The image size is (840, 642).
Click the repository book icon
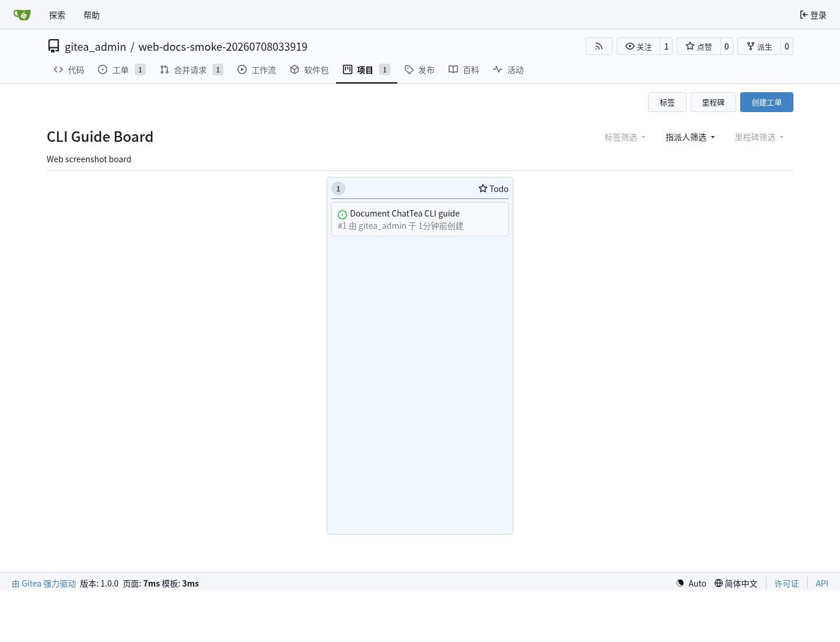click(x=54, y=46)
